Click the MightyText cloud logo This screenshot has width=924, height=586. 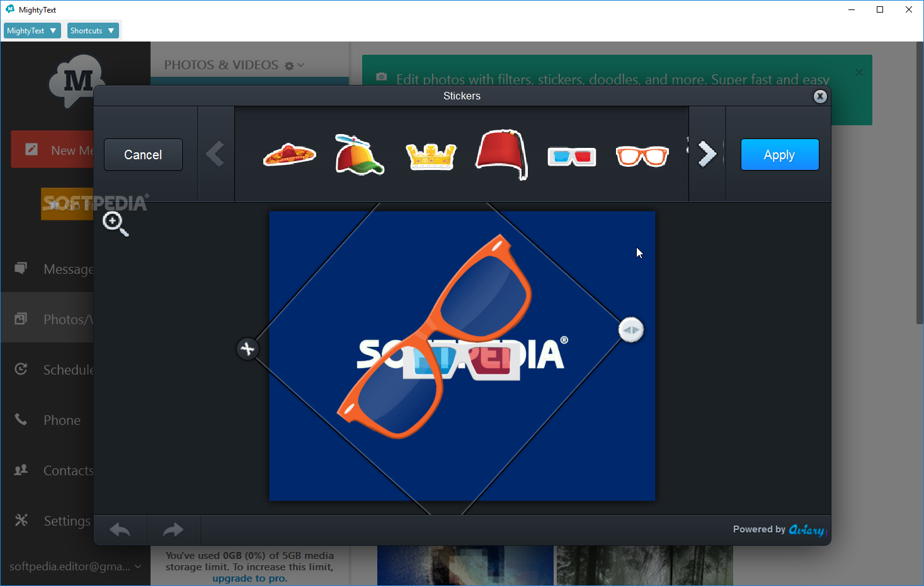pyautogui.click(x=76, y=81)
